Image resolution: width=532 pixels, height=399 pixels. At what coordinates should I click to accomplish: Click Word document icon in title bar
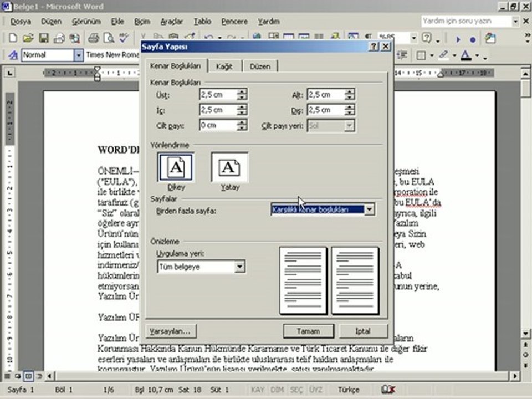pyautogui.click(x=6, y=6)
